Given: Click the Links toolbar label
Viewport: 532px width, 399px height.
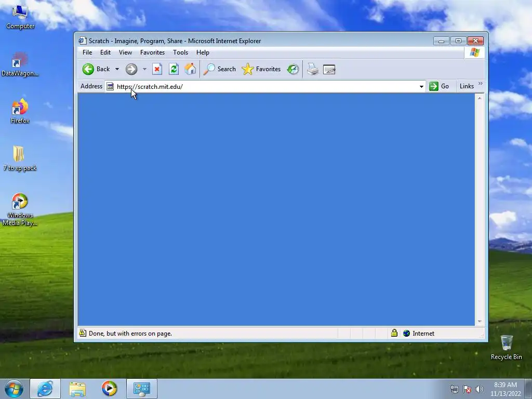Looking at the screenshot, I should (467, 86).
